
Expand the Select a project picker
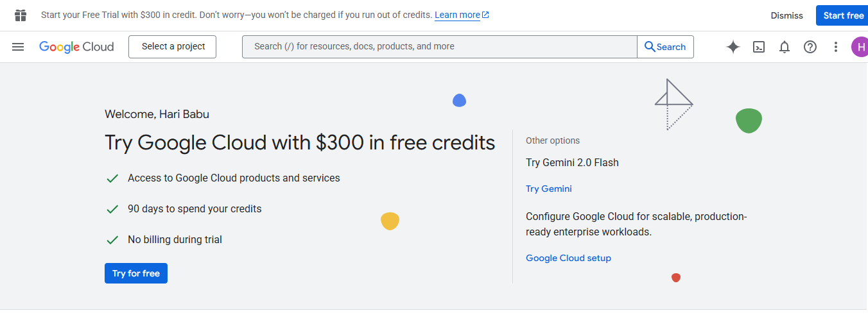point(173,47)
